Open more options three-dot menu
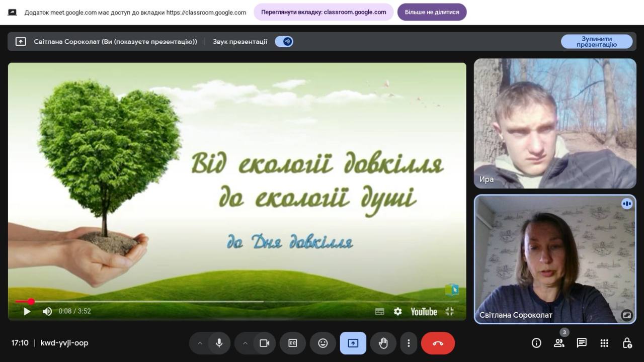The image size is (644, 362). coord(409,343)
